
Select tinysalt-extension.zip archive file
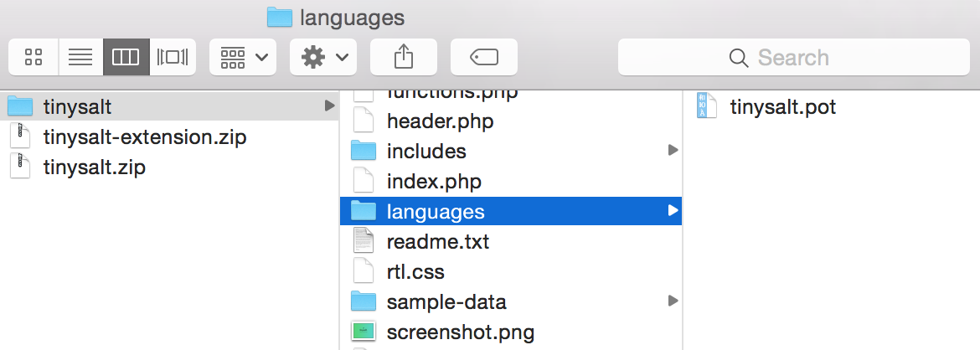pyautogui.click(x=144, y=136)
